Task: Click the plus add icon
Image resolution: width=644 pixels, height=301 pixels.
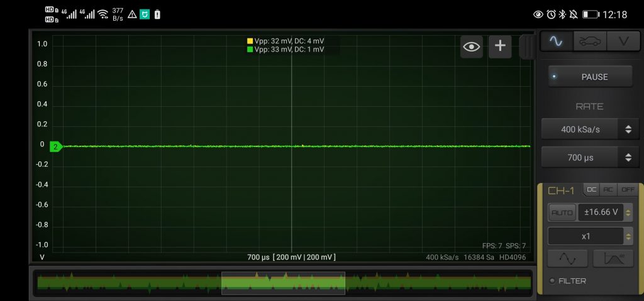Action: (x=500, y=47)
